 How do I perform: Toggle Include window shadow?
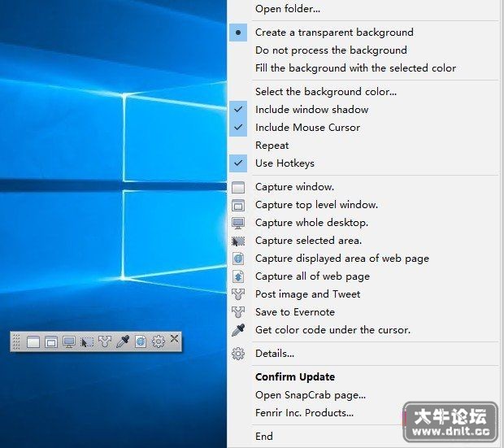363,109
